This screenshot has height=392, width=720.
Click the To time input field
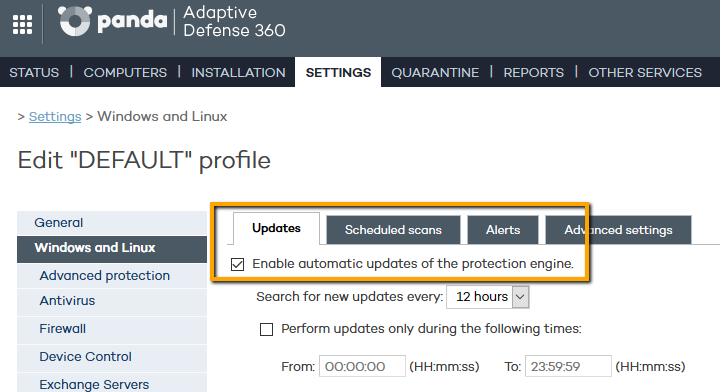pos(568,366)
